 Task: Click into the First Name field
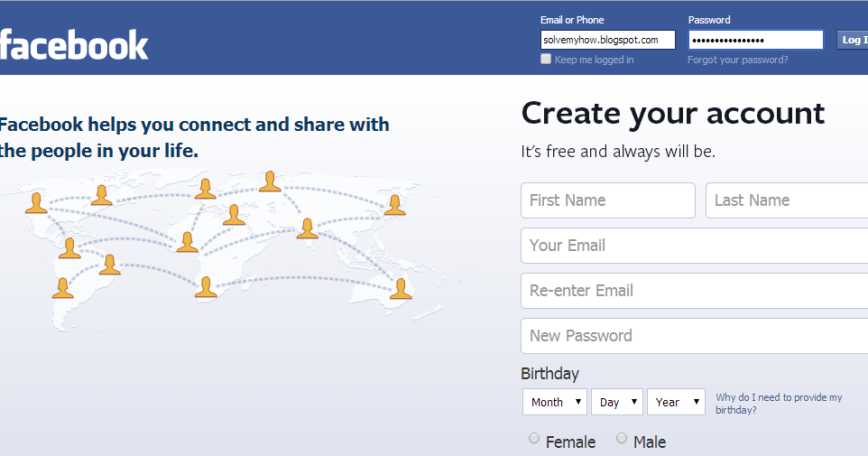(608, 200)
